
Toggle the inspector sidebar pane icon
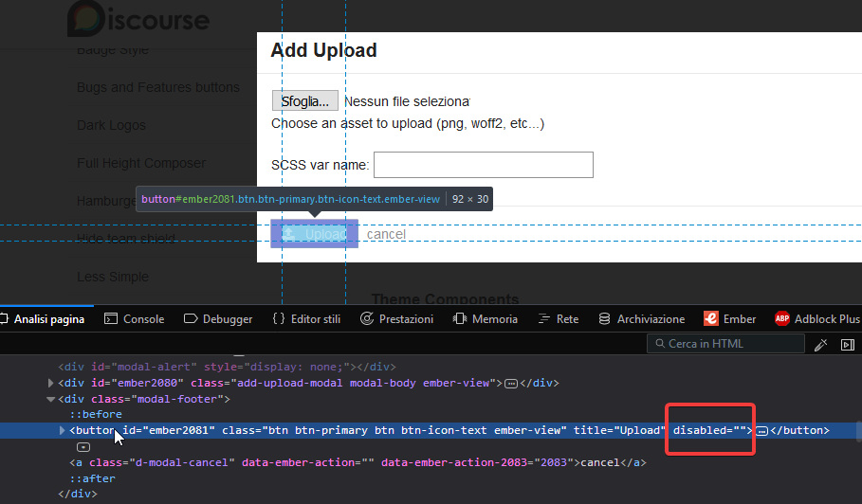click(848, 344)
